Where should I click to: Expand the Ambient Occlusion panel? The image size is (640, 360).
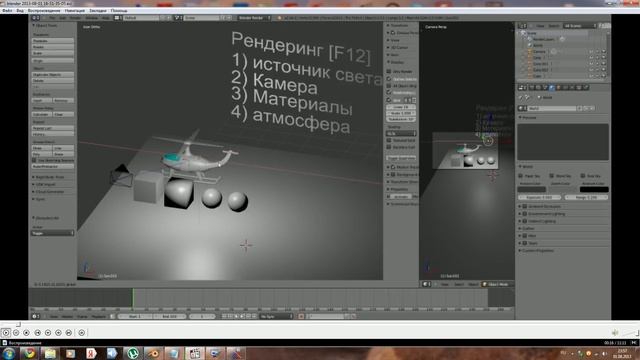(520, 207)
